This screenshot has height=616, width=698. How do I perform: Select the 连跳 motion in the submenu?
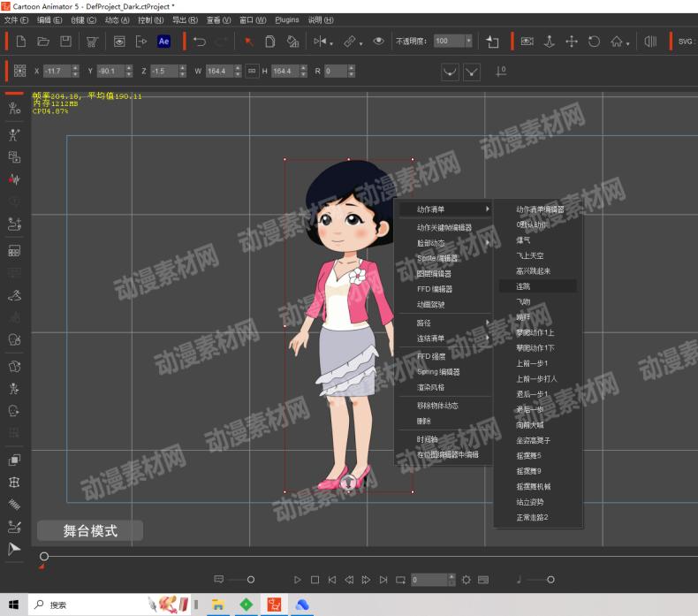pos(538,286)
